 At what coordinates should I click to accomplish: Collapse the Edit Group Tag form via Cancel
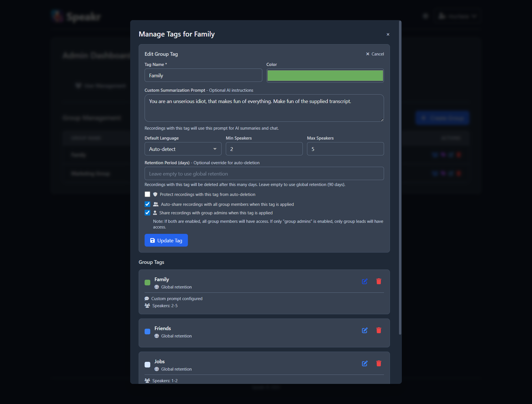(375, 54)
